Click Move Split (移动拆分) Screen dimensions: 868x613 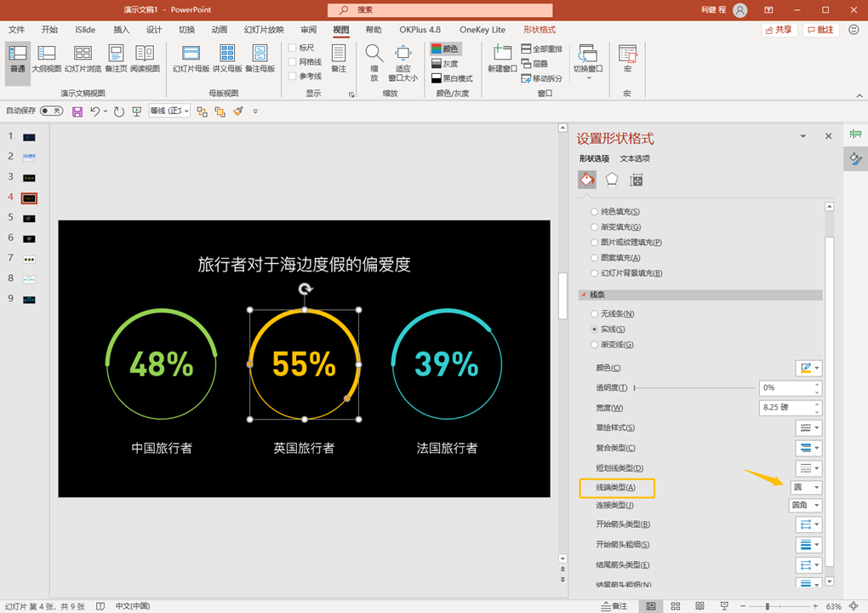tap(542, 78)
